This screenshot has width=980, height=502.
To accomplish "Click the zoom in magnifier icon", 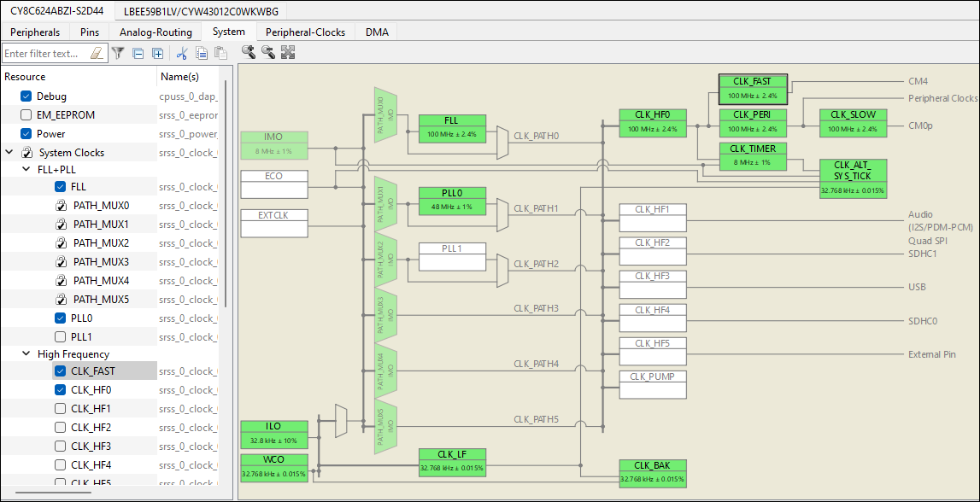I will 249,53.
